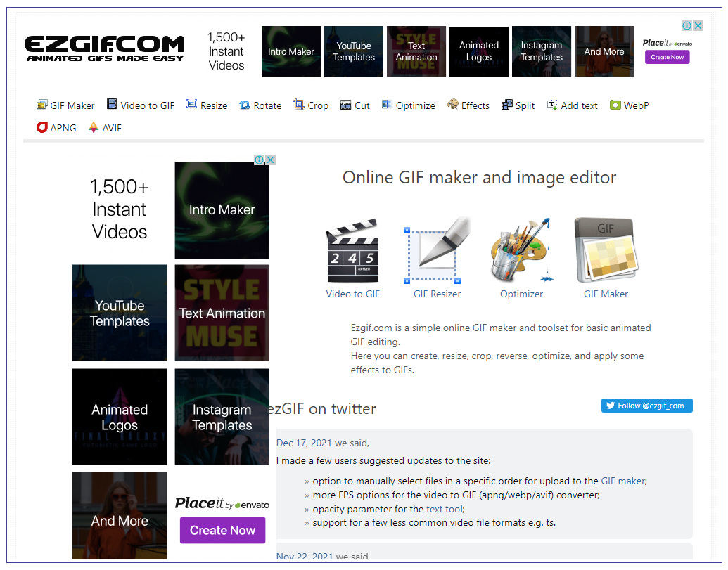Viewport: 728px width, 570px height.
Task: Close the top banner ad
Action: pyautogui.click(x=698, y=26)
